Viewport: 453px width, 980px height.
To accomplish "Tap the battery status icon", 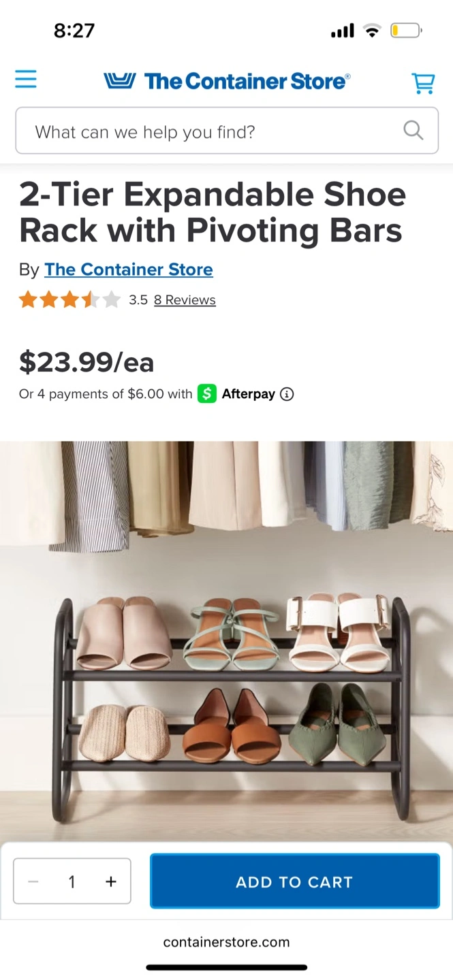I will pyautogui.click(x=406, y=31).
